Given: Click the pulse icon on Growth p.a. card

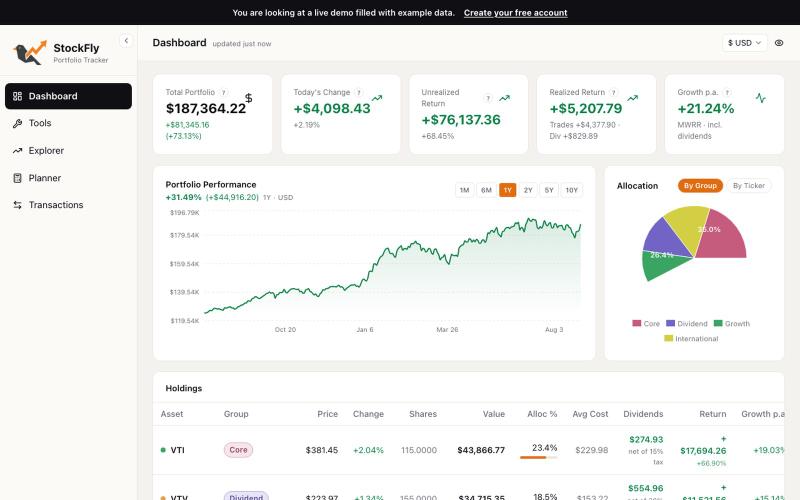Looking at the screenshot, I should pyautogui.click(x=761, y=98).
